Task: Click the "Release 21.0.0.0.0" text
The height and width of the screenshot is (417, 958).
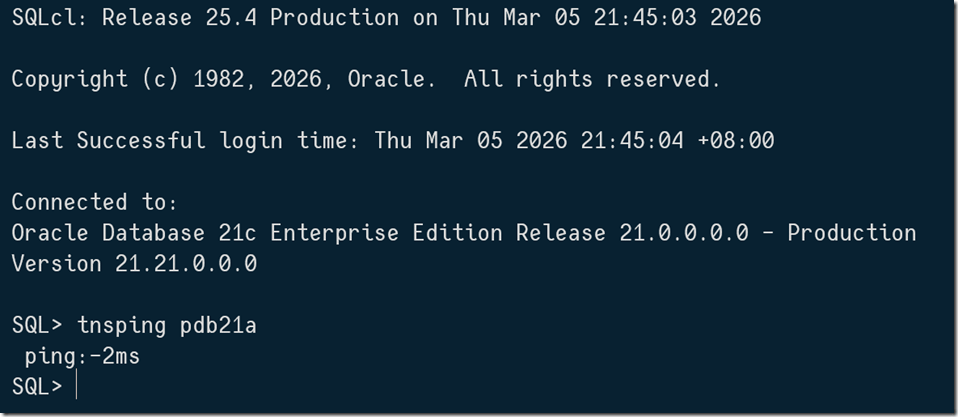Action: pyautogui.click(x=632, y=233)
